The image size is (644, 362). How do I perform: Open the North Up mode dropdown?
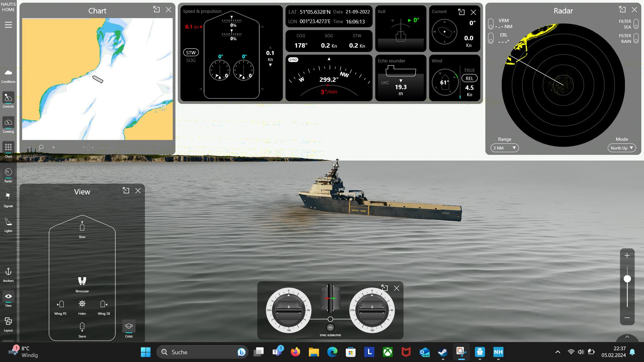click(622, 148)
